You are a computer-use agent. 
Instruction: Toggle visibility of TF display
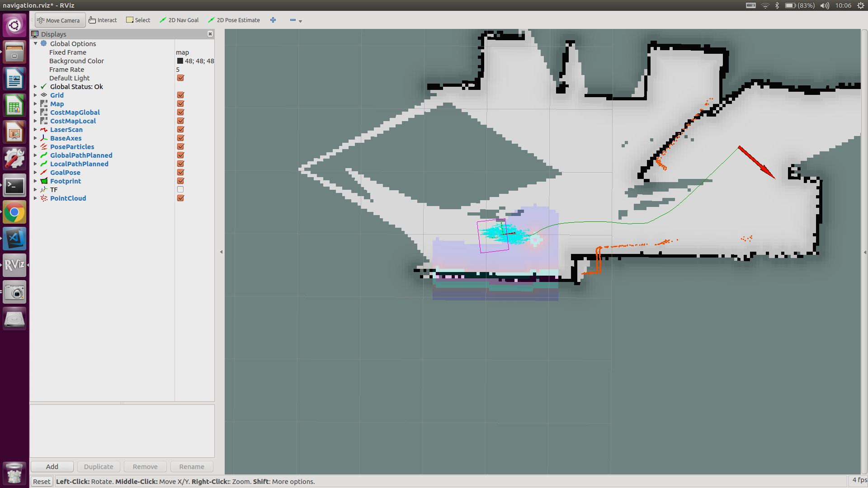pos(181,189)
